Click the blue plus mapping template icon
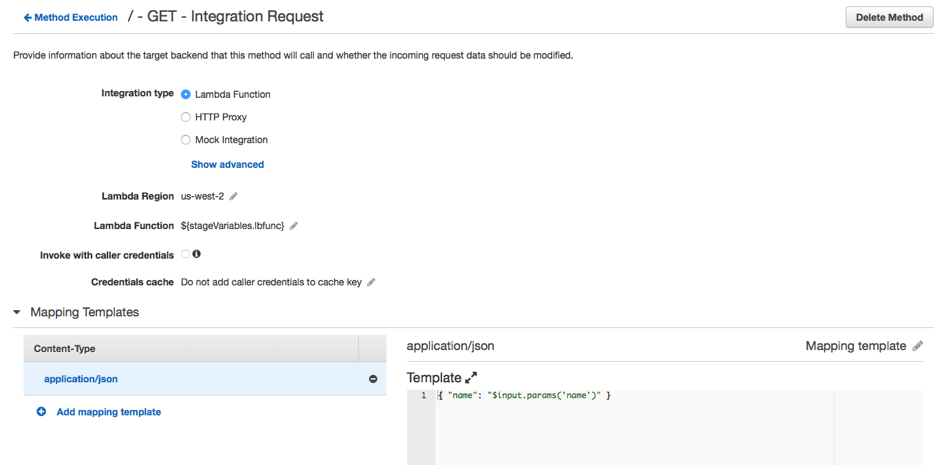Viewport: 940px width, 465px height. tap(41, 412)
